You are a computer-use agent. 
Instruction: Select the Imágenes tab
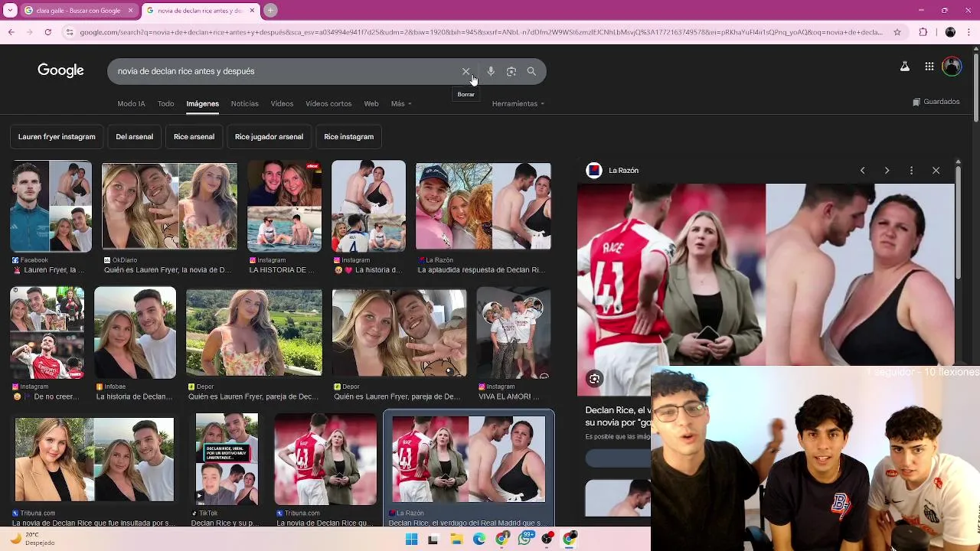click(x=202, y=104)
